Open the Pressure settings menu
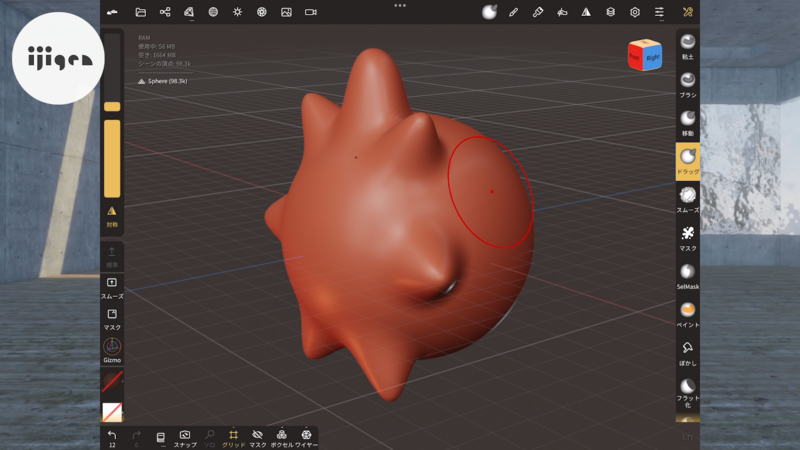Viewport: 800px width, 450px height. tap(562, 12)
